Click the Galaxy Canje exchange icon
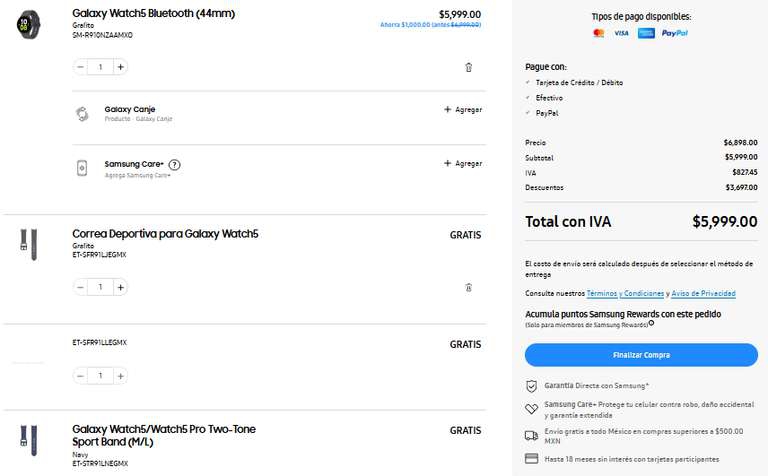The image size is (768, 476). click(x=82, y=114)
